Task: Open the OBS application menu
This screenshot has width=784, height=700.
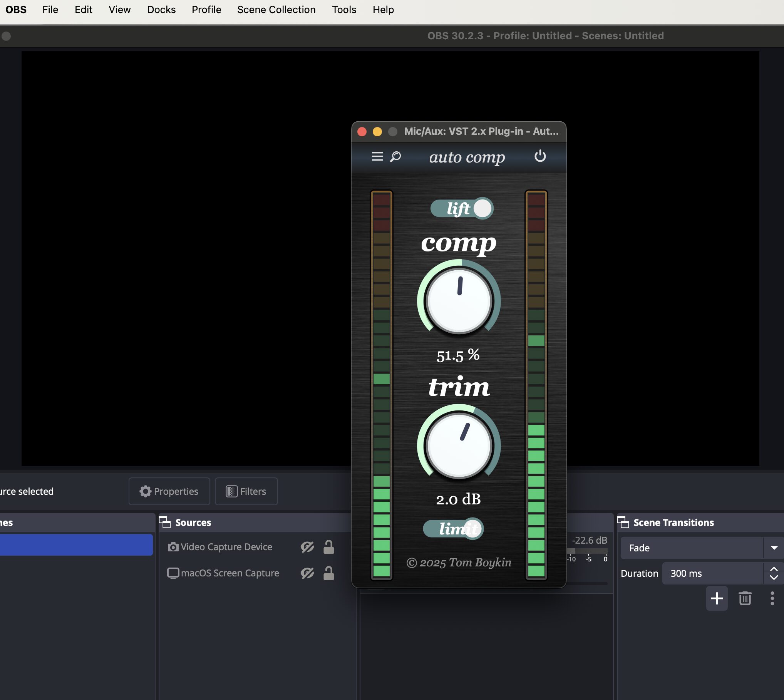Action: 16,10
